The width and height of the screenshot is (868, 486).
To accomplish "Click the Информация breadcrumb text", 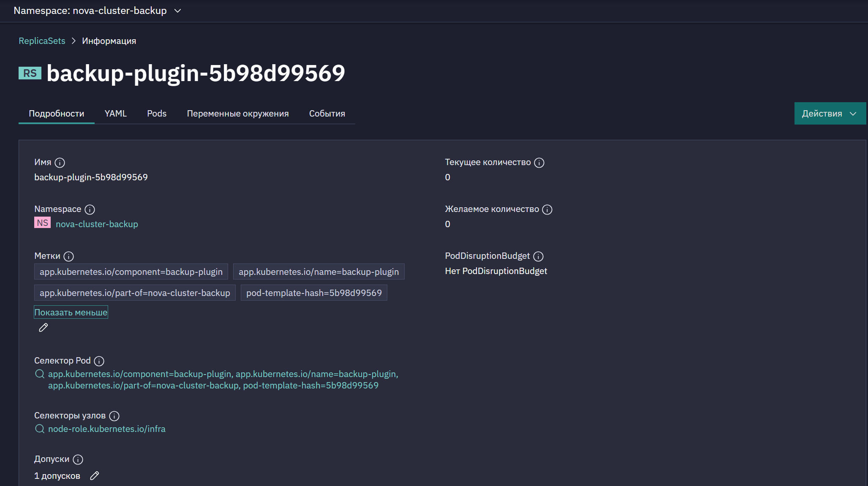I will [x=109, y=41].
